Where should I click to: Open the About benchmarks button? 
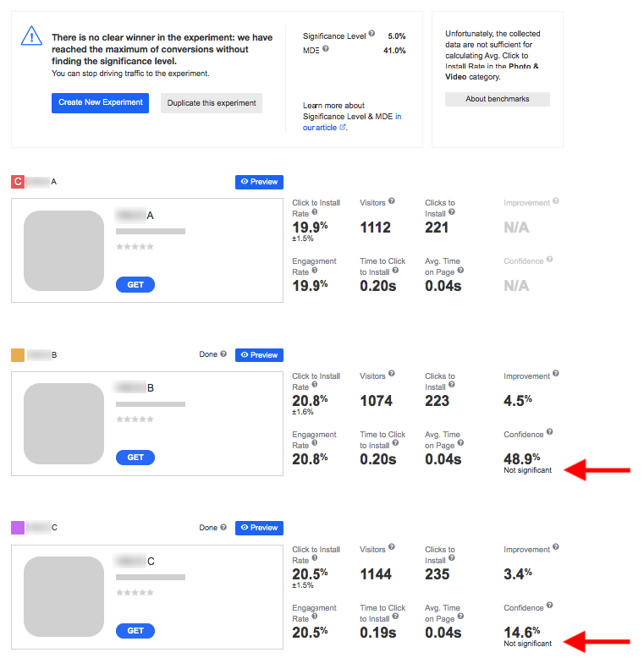point(498,99)
